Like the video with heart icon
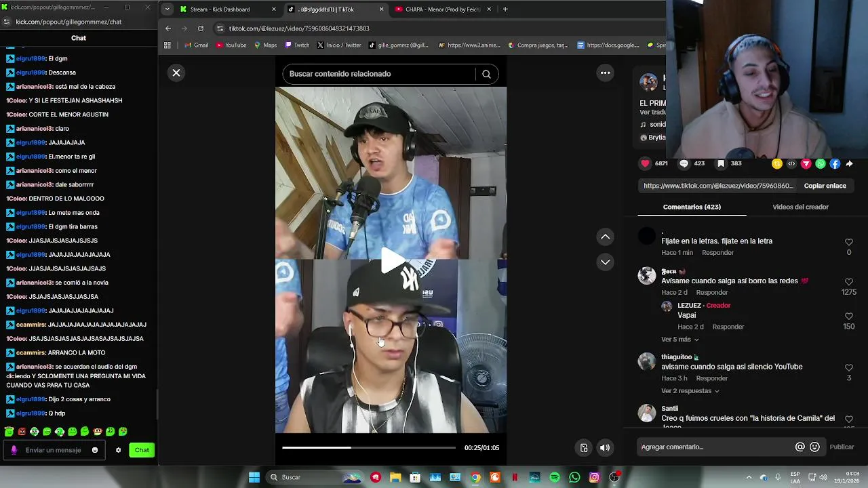This screenshot has height=488, width=868. coord(645,163)
